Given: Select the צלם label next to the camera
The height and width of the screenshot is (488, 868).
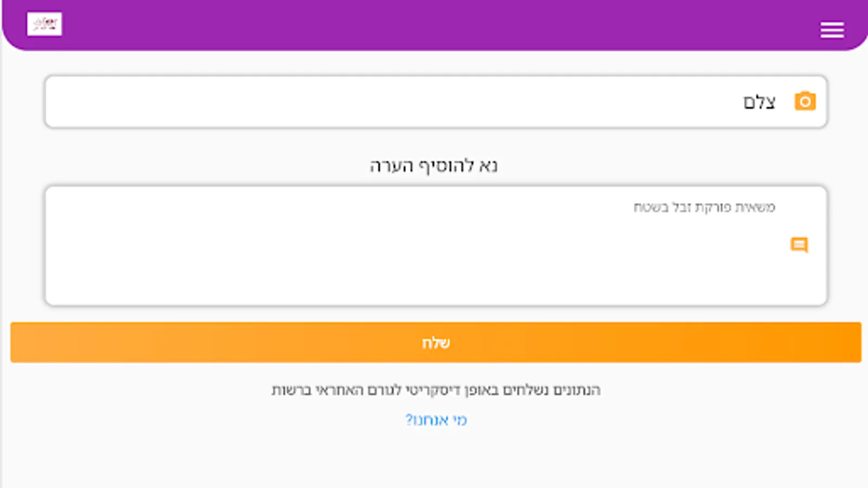Looking at the screenshot, I should tap(759, 102).
